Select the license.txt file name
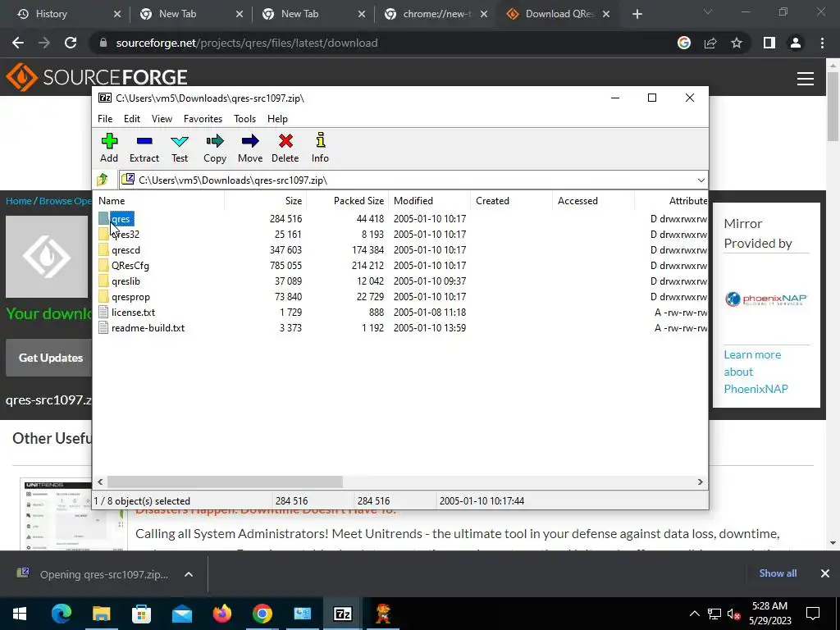The height and width of the screenshot is (630, 840). coord(134,313)
